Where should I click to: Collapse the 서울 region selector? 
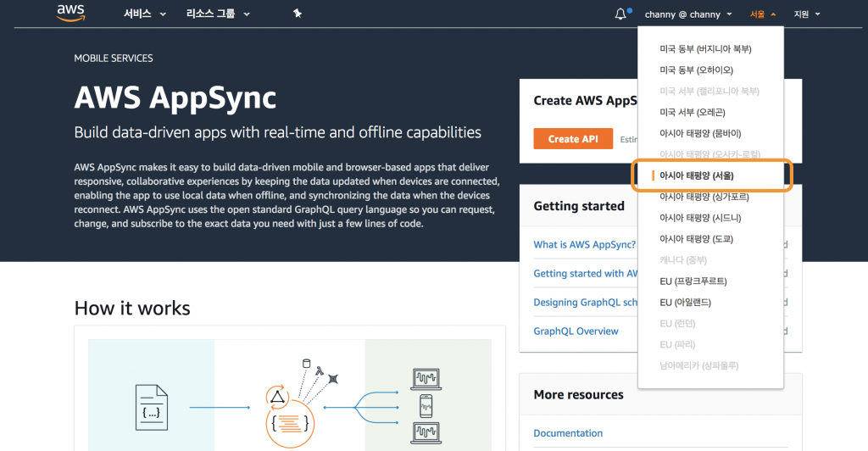tap(763, 14)
